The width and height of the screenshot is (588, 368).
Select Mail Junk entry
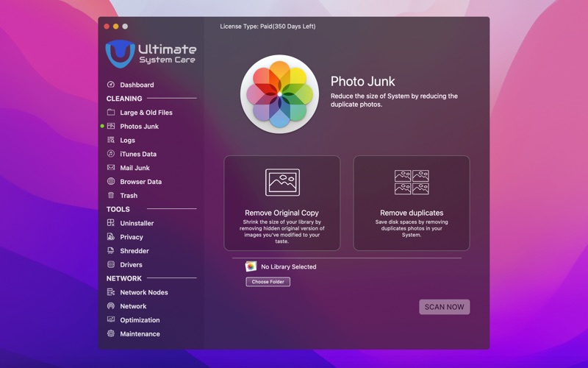tap(135, 168)
